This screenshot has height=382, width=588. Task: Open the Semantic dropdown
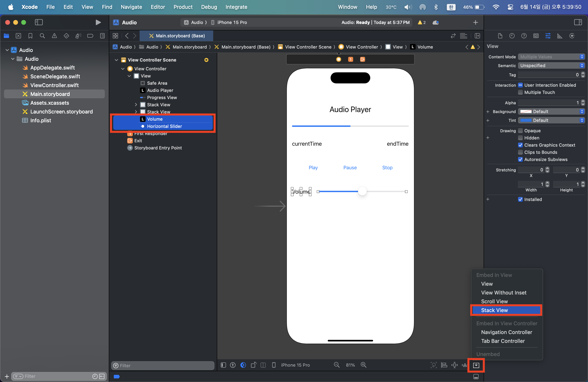551,66
